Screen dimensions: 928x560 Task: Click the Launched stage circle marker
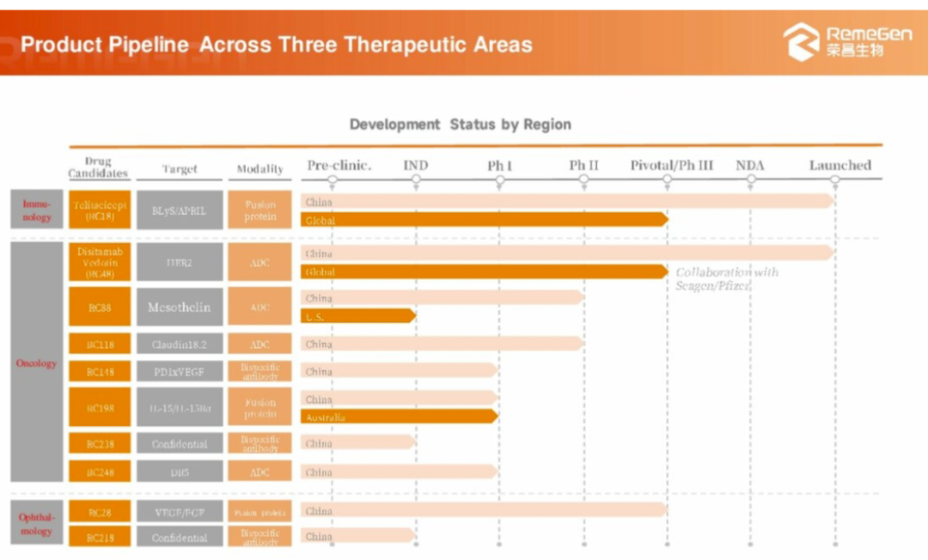[835, 180]
